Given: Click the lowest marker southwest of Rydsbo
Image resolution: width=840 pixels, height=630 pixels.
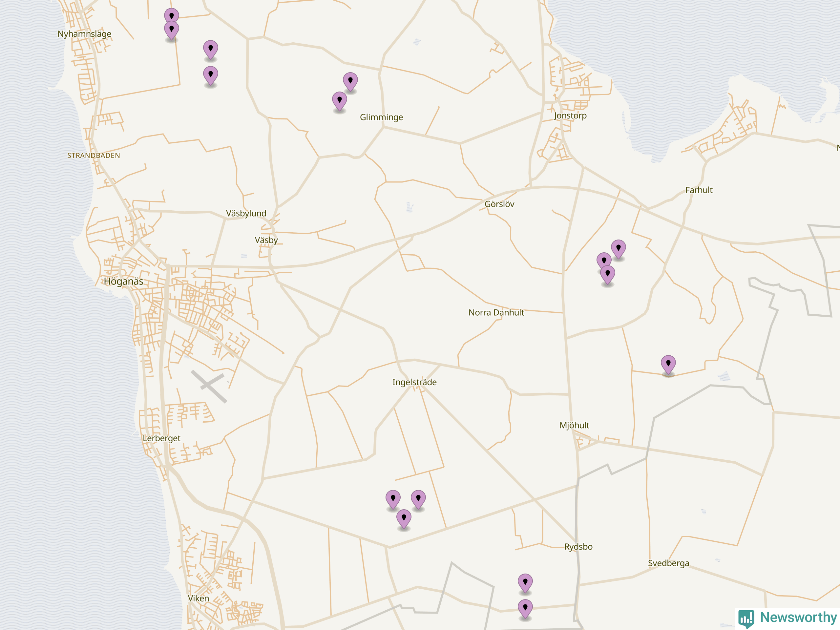Looking at the screenshot, I should [x=525, y=609].
